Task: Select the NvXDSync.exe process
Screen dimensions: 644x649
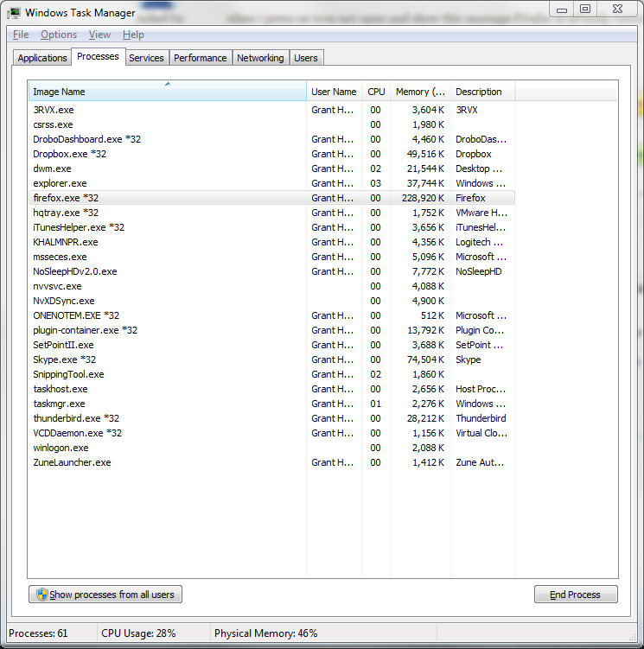Action: click(271, 301)
